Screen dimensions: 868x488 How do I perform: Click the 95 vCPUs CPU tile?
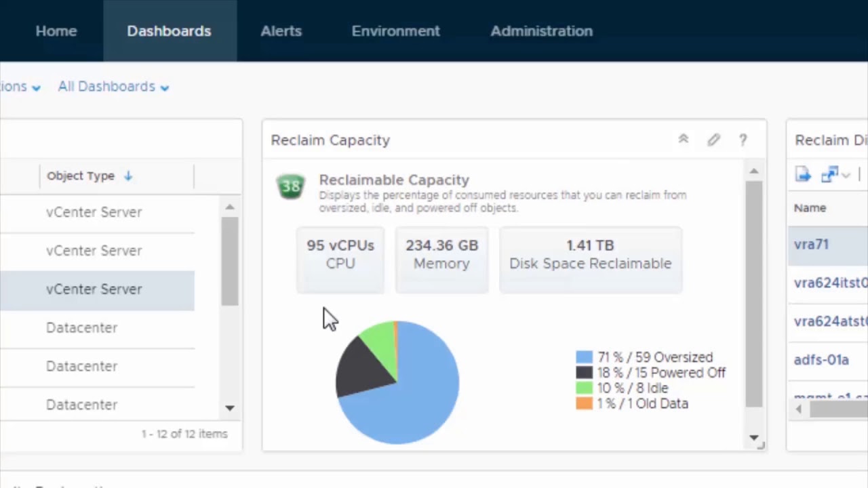click(340, 255)
